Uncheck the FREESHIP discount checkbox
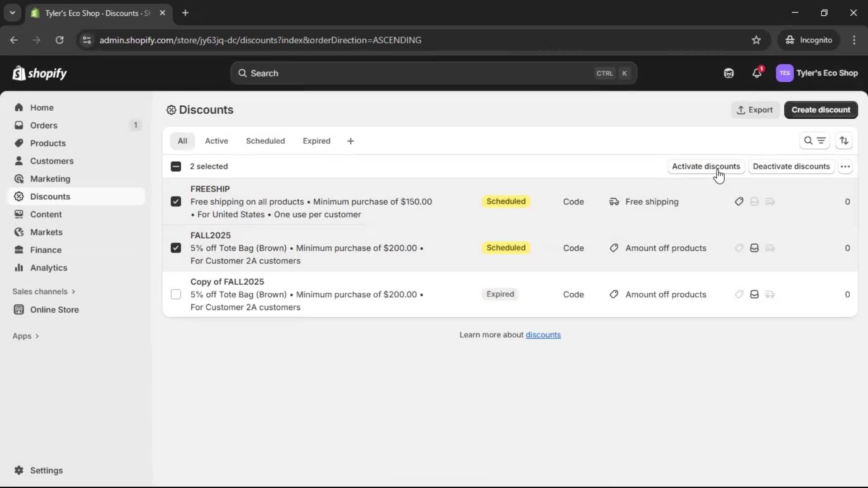868x488 pixels. point(175,202)
